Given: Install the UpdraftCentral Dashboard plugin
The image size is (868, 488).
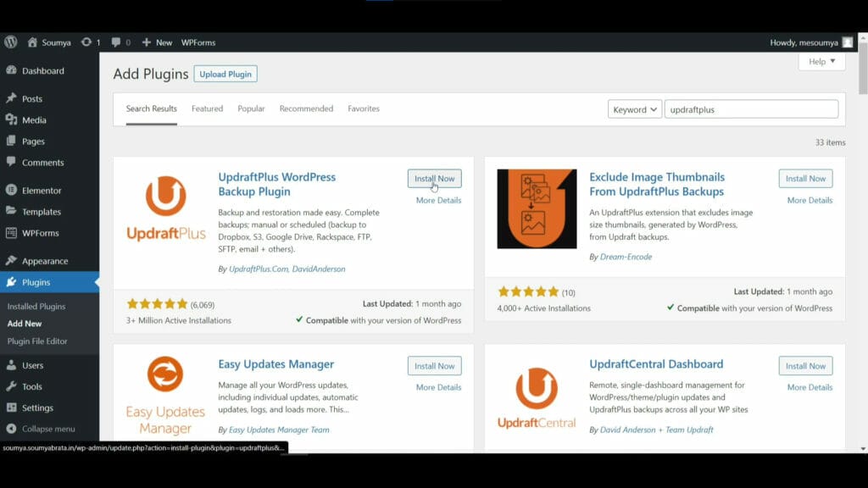Looking at the screenshot, I should (x=805, y=366).
